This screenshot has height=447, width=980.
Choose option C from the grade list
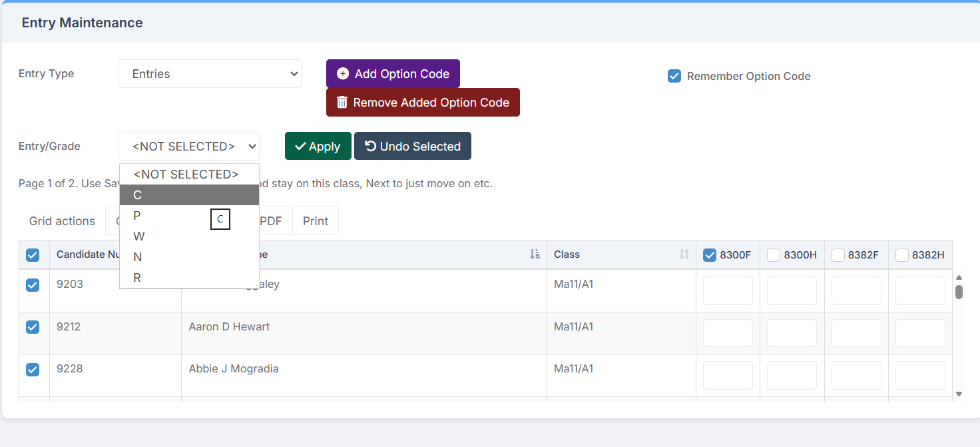[189, 195]
